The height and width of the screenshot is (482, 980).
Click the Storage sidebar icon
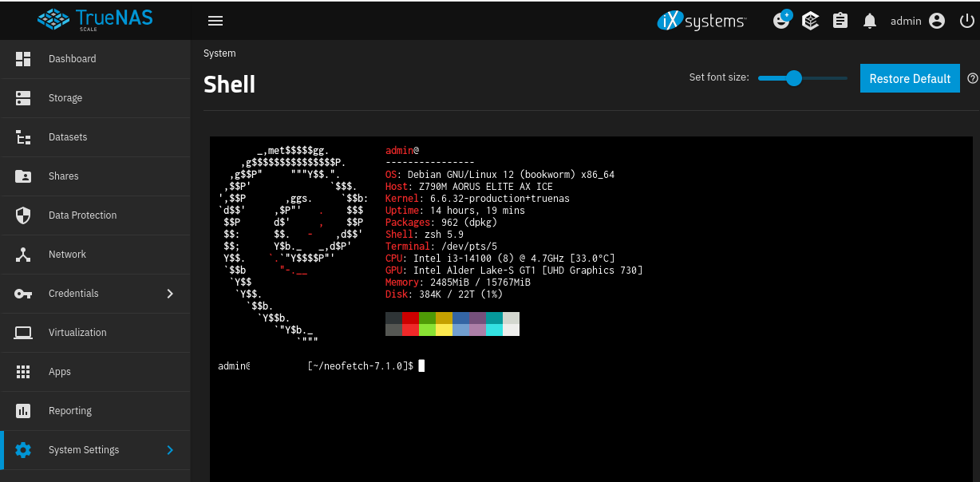point(23,97)
